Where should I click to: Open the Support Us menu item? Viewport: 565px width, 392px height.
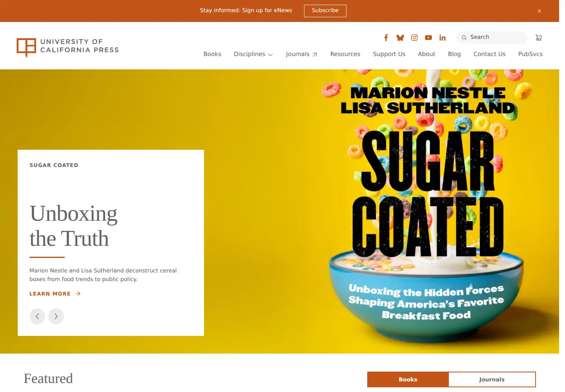point(389,54)
